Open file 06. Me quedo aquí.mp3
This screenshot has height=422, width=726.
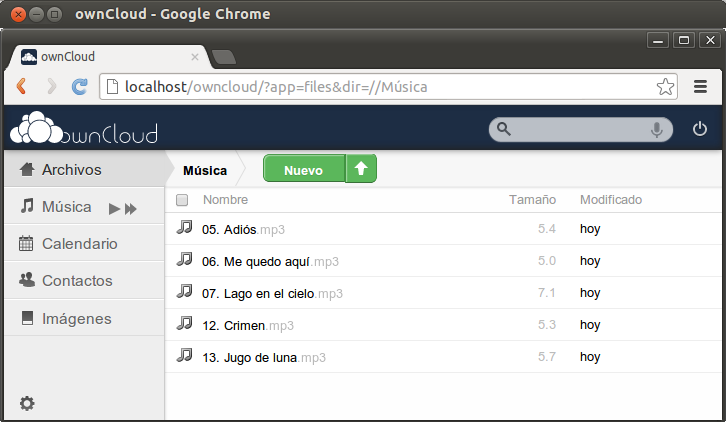(270, 261)
